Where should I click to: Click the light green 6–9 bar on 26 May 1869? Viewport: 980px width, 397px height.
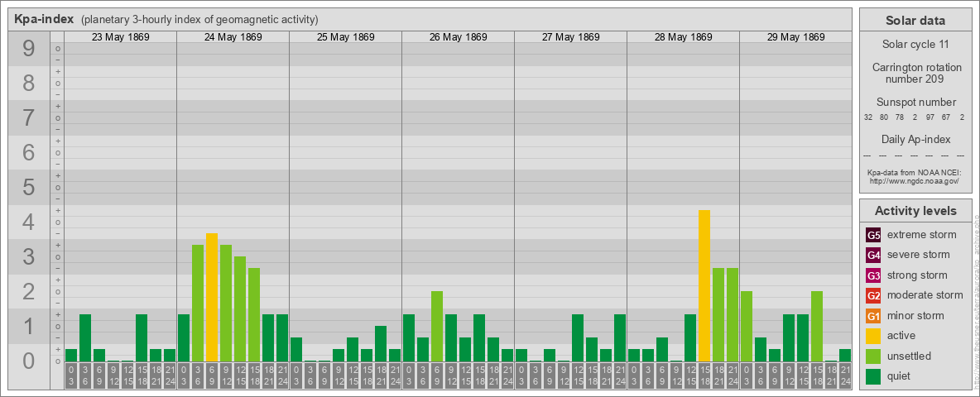(437, 327)
